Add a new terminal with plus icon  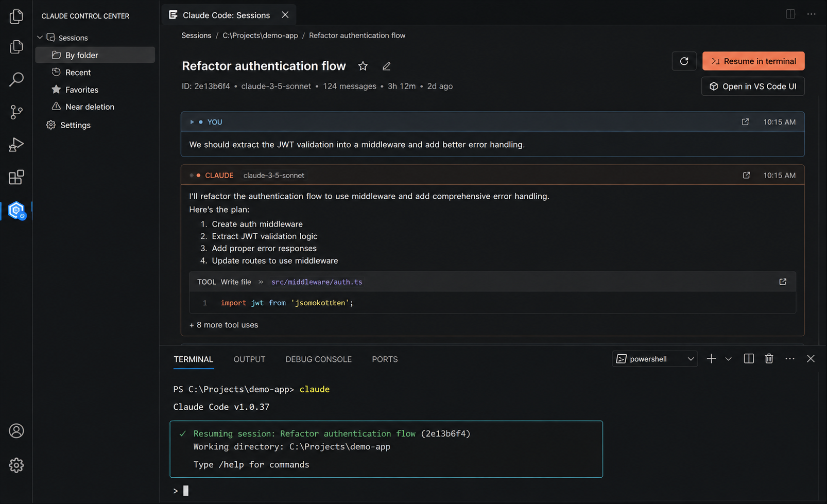[x=711, y=359]
